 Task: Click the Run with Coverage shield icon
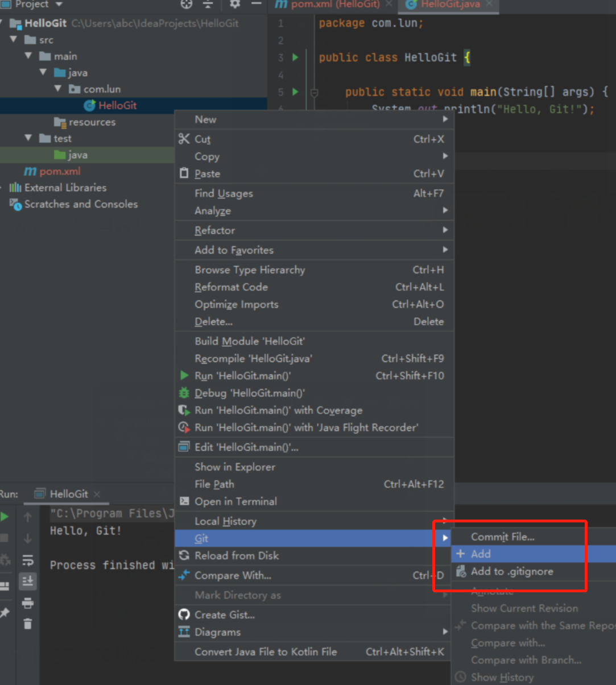pyautogui.click(x=184, y=410)
